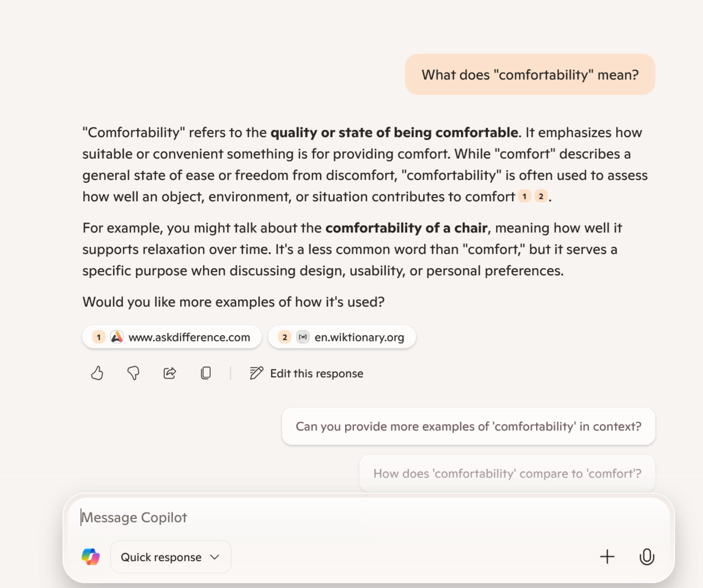Screen dimensions: 703x588
Task: Click the askdifference favicon in source chip
Action: [x=117, y=337]
